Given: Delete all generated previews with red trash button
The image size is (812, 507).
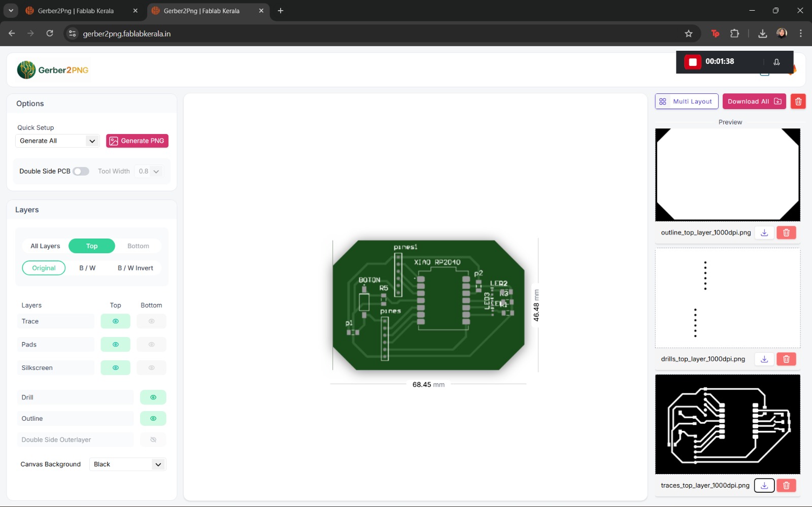Looking at the screenshot, I should [798, 102].
